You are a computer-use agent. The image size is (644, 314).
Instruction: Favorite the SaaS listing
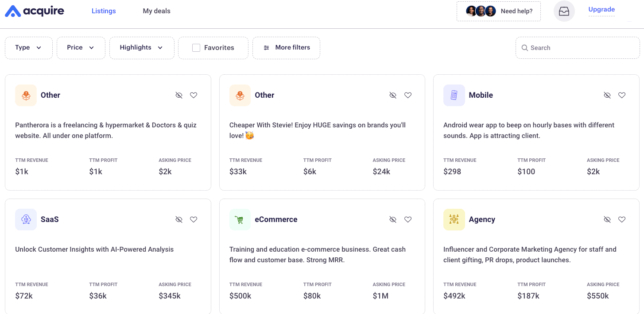click(194, 219)
